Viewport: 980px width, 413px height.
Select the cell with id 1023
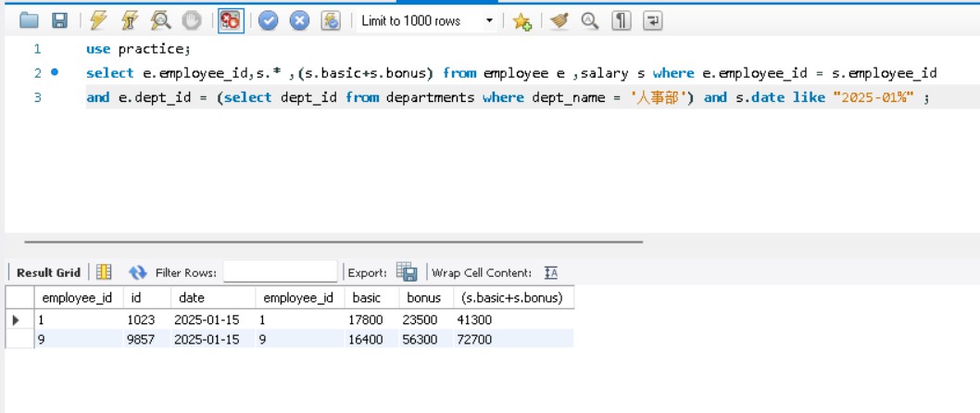[x=147, y=319]
